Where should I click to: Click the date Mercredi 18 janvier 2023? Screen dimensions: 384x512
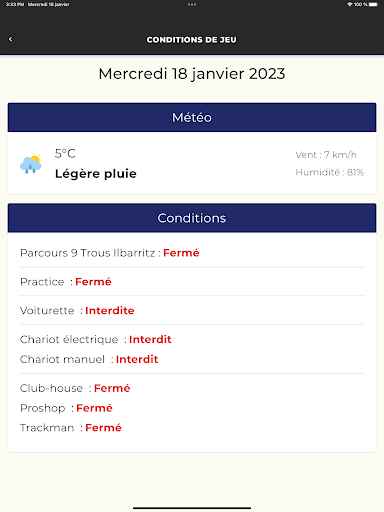point(192,74)
